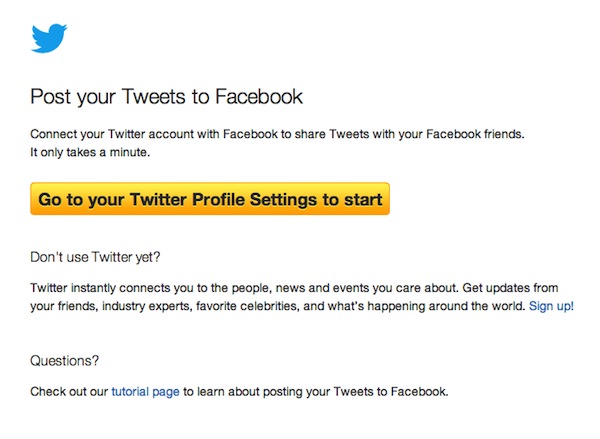The height and width of the screenshot is (439, 600).
Task: Click the Questions? heading
Action: pos(65,360)
